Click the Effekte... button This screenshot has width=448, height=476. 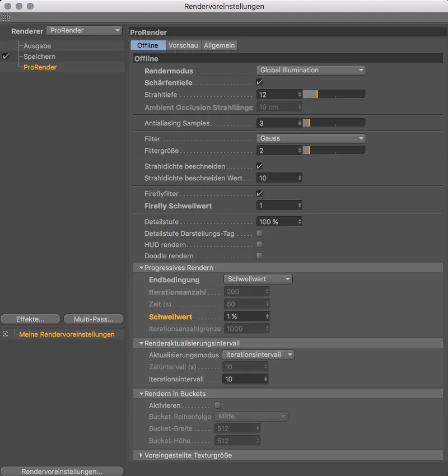tap(30, 319)
